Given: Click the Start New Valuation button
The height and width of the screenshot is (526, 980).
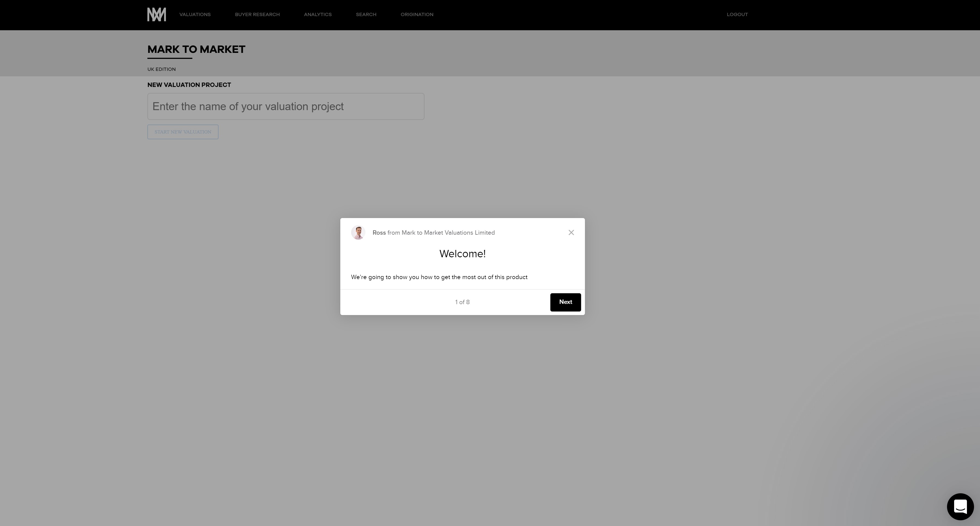Looking at the screenshot, I should (x=183, y=132).
